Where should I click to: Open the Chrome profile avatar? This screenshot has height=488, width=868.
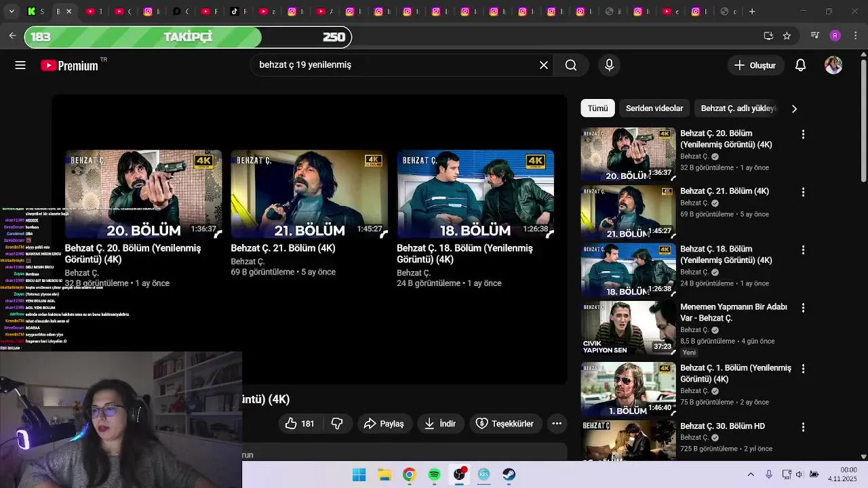(835, 36)
